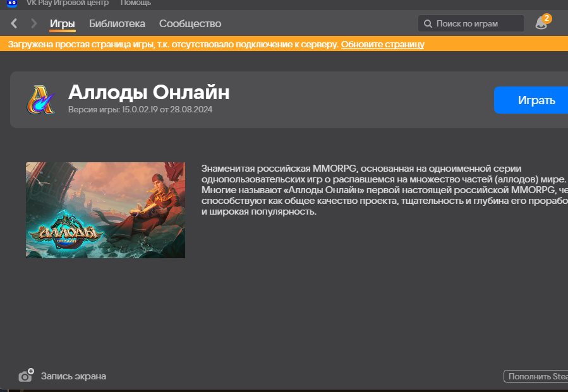Click the blue Играть button
This screenshot has height=392, width=568.
click(x=531, y=100)
